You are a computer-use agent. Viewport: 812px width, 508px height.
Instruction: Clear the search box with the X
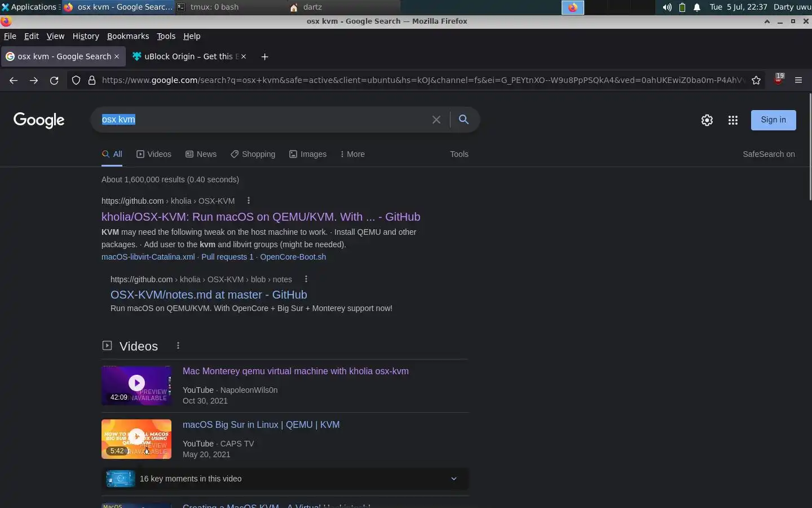436,120
